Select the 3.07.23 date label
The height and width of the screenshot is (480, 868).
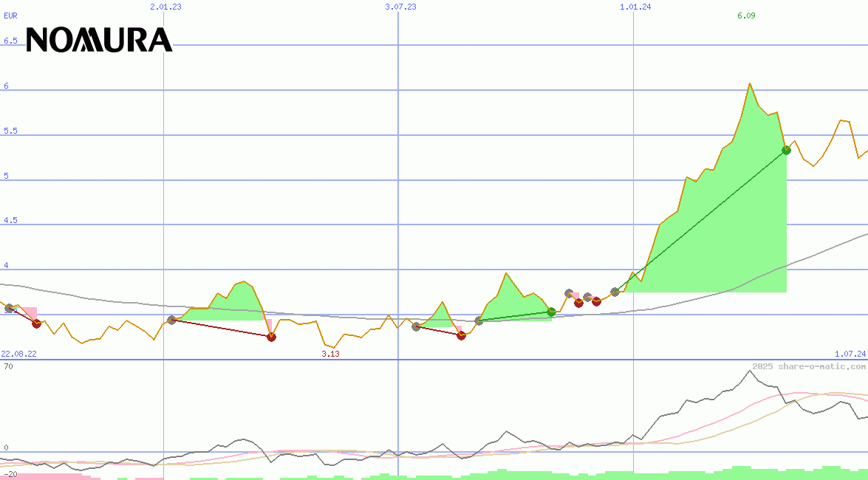point(401,7)
